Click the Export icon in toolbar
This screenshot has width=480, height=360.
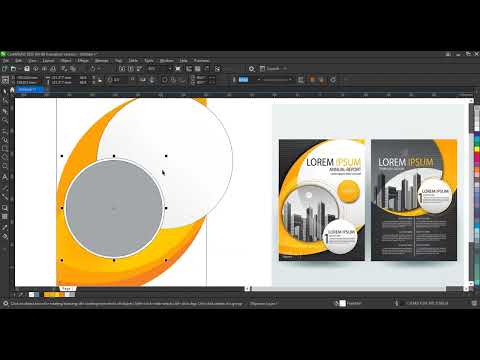pyautogui.click(x=131, y=69)
